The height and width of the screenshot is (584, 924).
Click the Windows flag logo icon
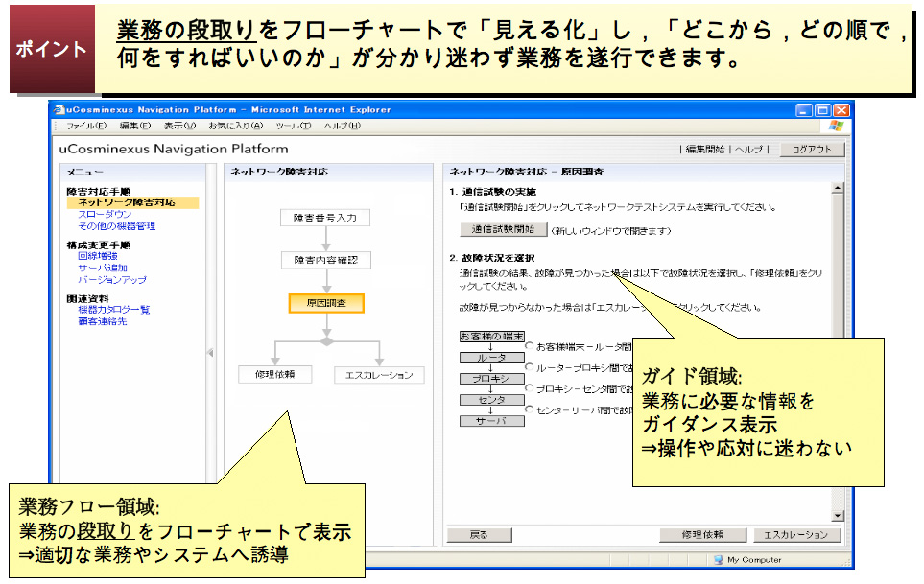pyautogui.click(x=836, y=126)
